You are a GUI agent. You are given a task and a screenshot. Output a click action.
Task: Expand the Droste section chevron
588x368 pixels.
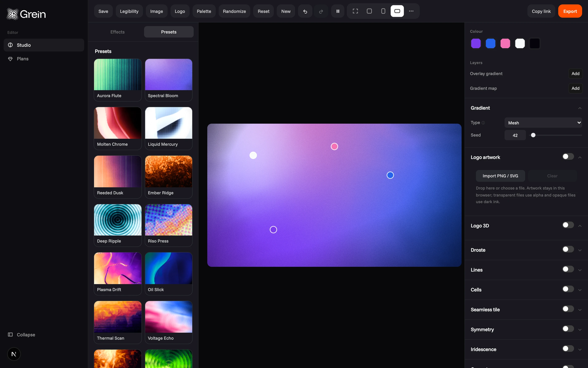click(x=580, y=250)
